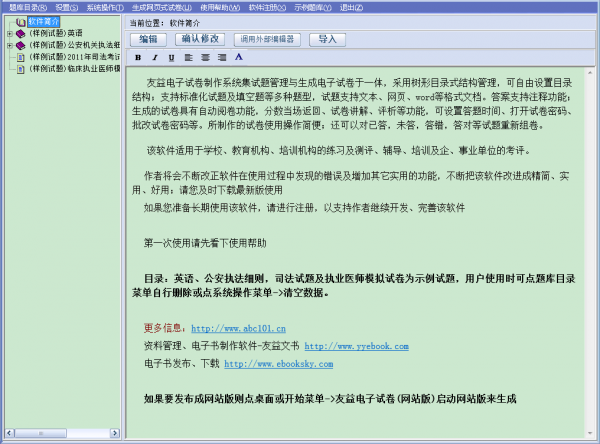Select (样例试题)2011年司法考试 tree label

click(x=75, y=57)
